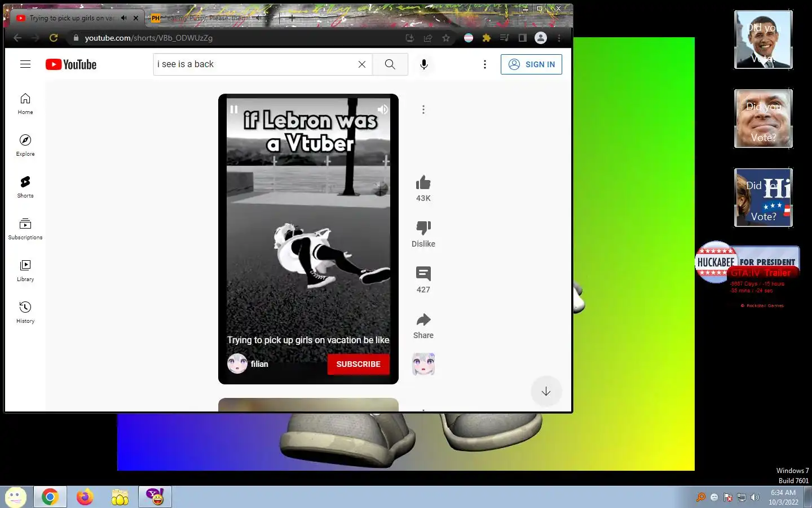Open the sound avatar below Share
The height and width of the screenshot is (508, 812).
click(x=423, y=364)
